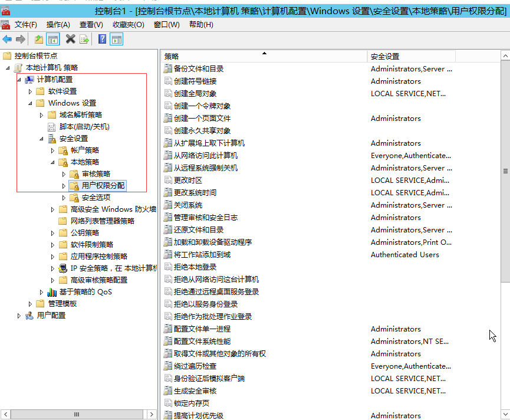
Task: Sort by the 安全设置 column header
Action: pos(411,56)
